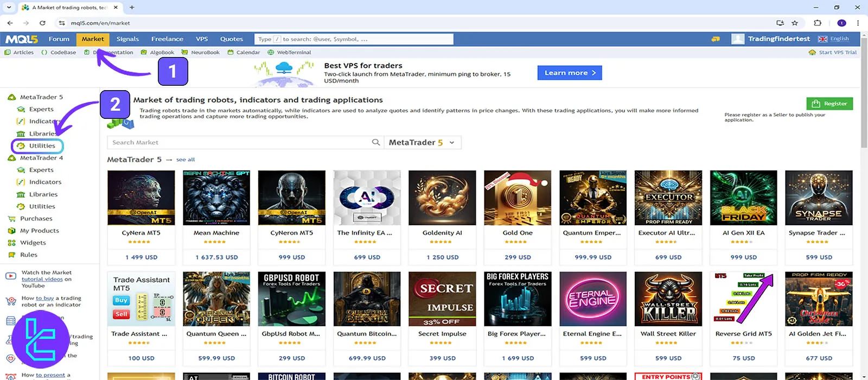Screen dimensions: 868x380
Task: Bookmark this page with the star icon
Action: point(795,23)
